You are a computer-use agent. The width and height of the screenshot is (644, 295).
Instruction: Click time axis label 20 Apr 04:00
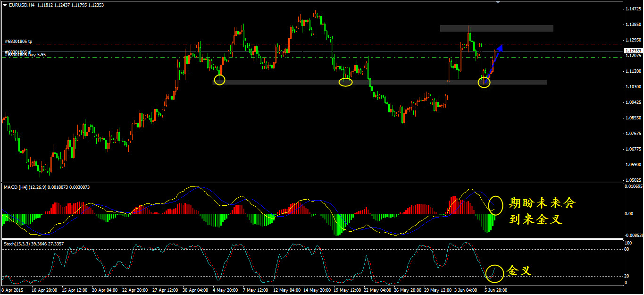coord(105,289)
